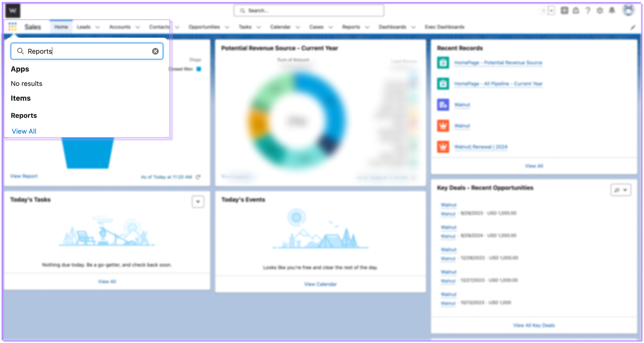Open HomePage - All Pipeline - Current Year record
This screenshot has height=343, width=644.
point(498,83)
